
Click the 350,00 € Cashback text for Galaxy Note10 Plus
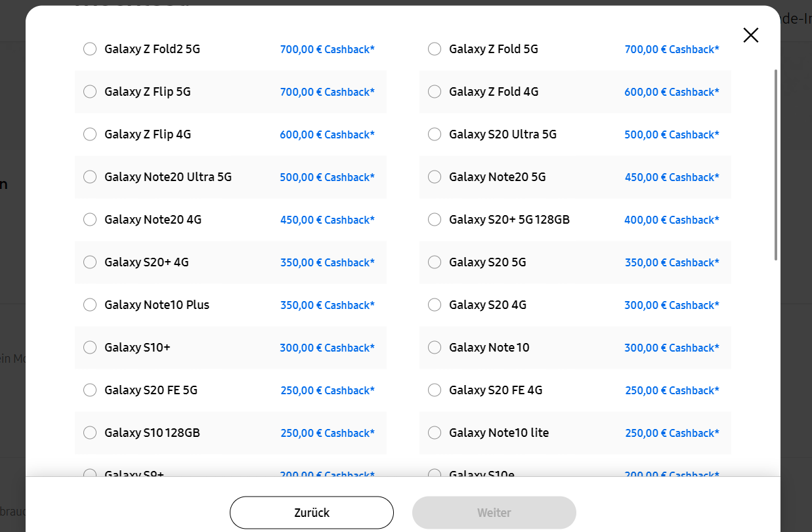click(328, 305)
